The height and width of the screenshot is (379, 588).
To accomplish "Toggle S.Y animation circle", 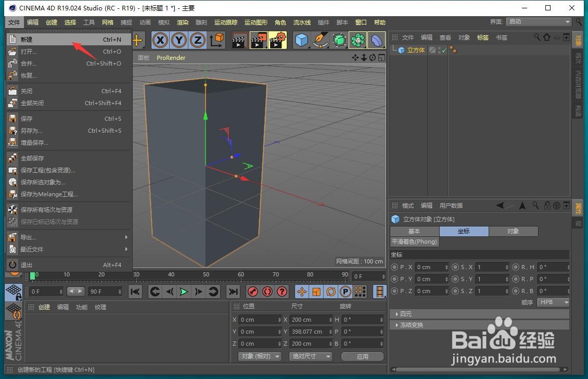I will (455, 279).
